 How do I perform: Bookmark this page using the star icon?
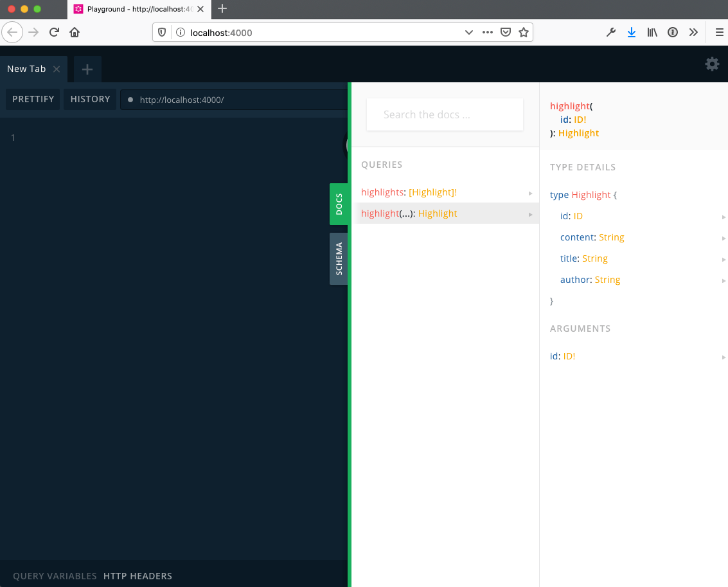point(524,32)
